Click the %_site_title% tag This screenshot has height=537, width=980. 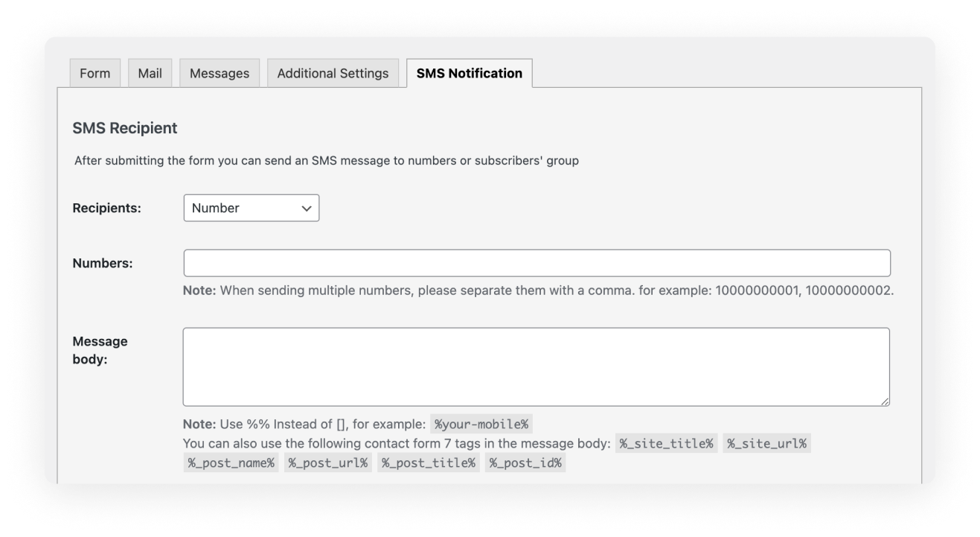point(667,444)
